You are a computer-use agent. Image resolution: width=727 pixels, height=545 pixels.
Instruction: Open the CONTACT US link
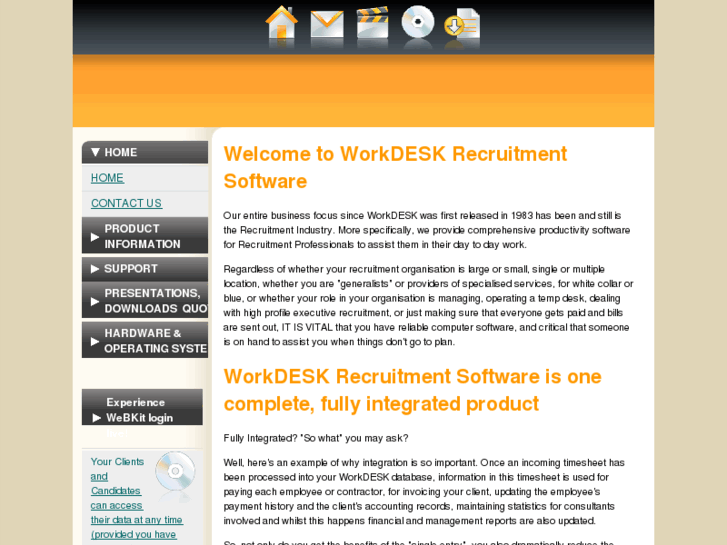click(126, 203)
